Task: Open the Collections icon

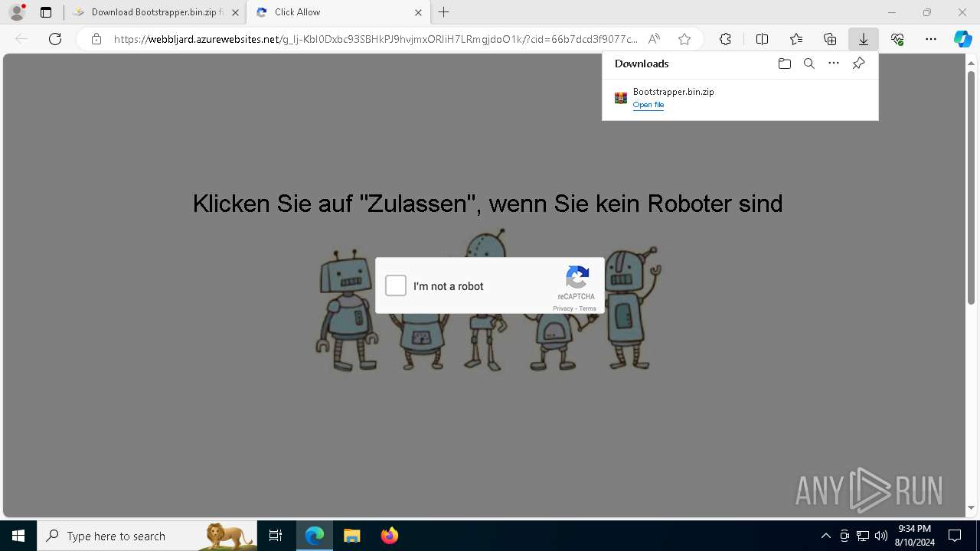Action: [830, 39]
